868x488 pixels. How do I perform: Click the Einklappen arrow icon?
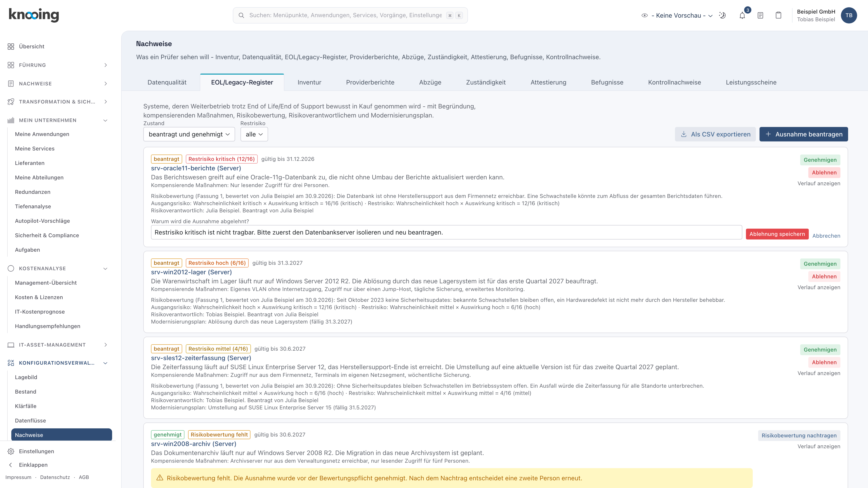11,465
